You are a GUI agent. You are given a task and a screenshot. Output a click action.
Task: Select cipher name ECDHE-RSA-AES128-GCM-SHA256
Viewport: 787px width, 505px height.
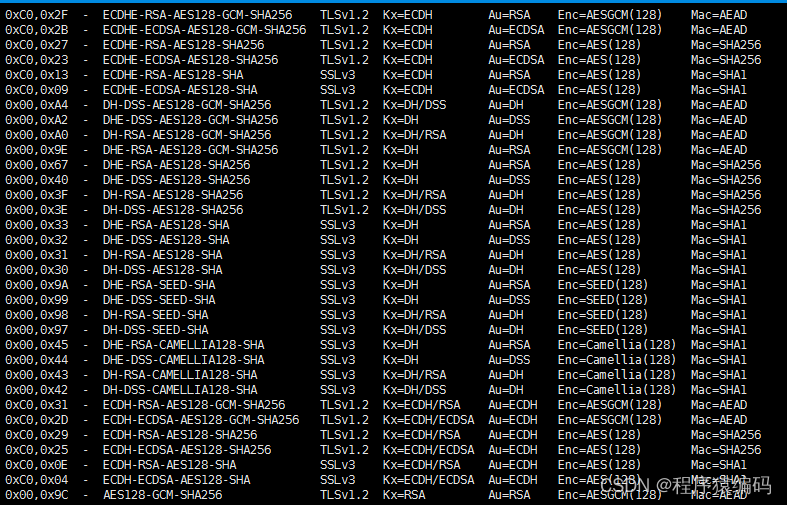click(197, 15)
